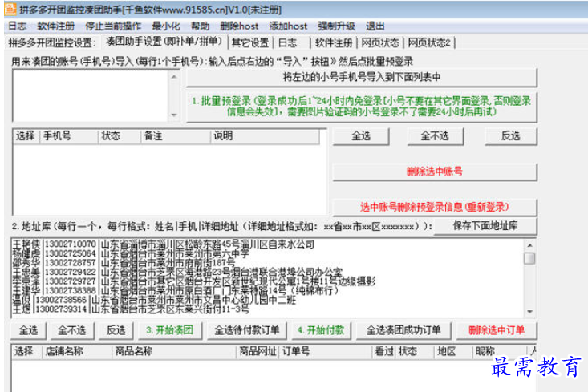Click 订单号 column header
Screen dimensions: 588x392
(326, 352)
